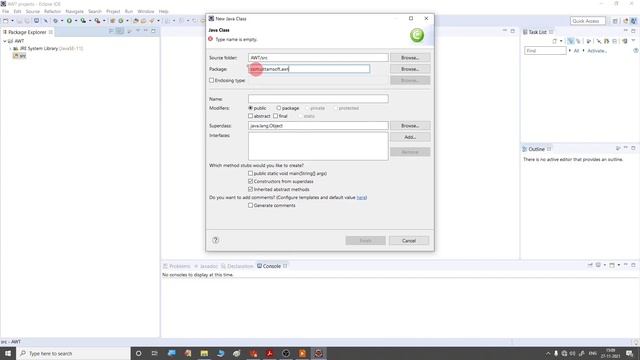640x360 pixels.
Task: Open Package Explorer View Menu dropdown
Action: pyautogui.click(x=138, y=31)
